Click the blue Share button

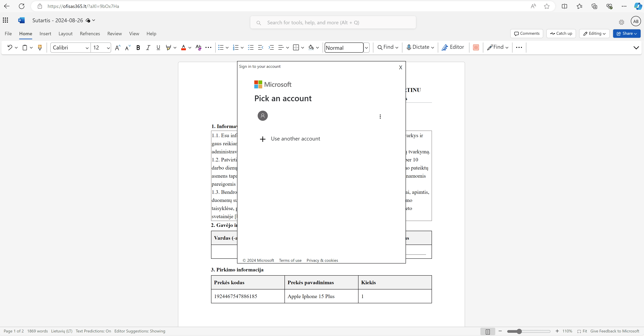(x=626, y=33)
